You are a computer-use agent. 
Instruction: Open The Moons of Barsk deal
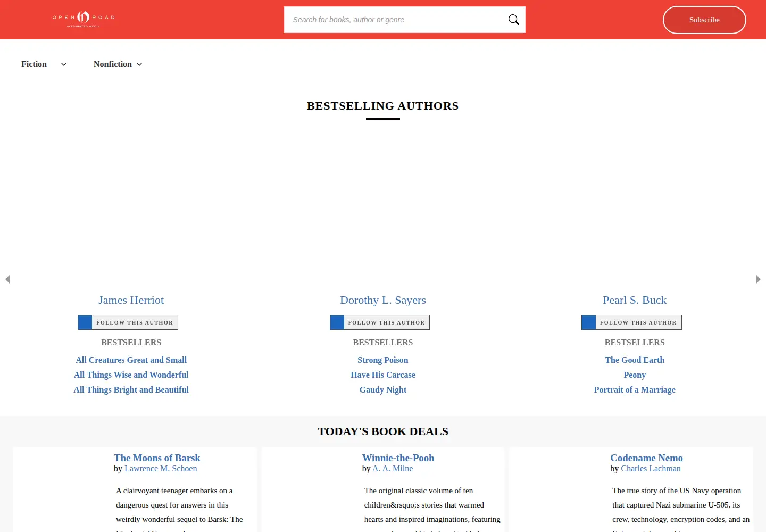tap(157, 458)
